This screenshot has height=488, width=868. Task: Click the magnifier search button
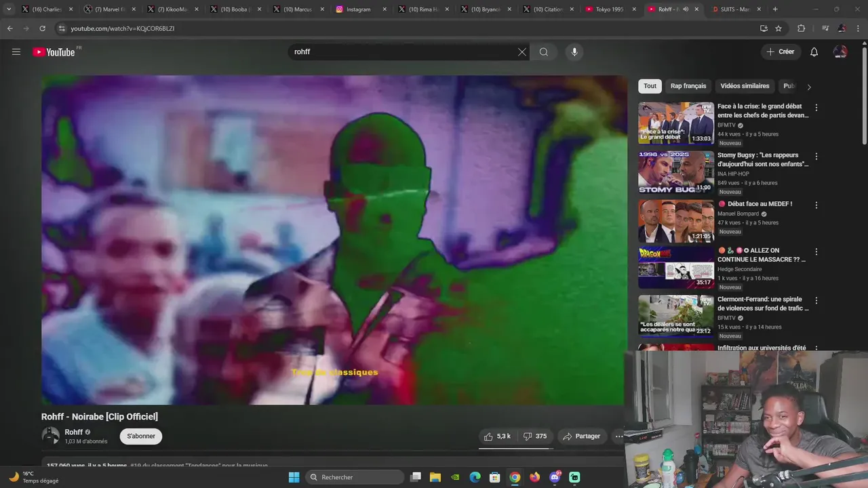(x=544, y=52)
